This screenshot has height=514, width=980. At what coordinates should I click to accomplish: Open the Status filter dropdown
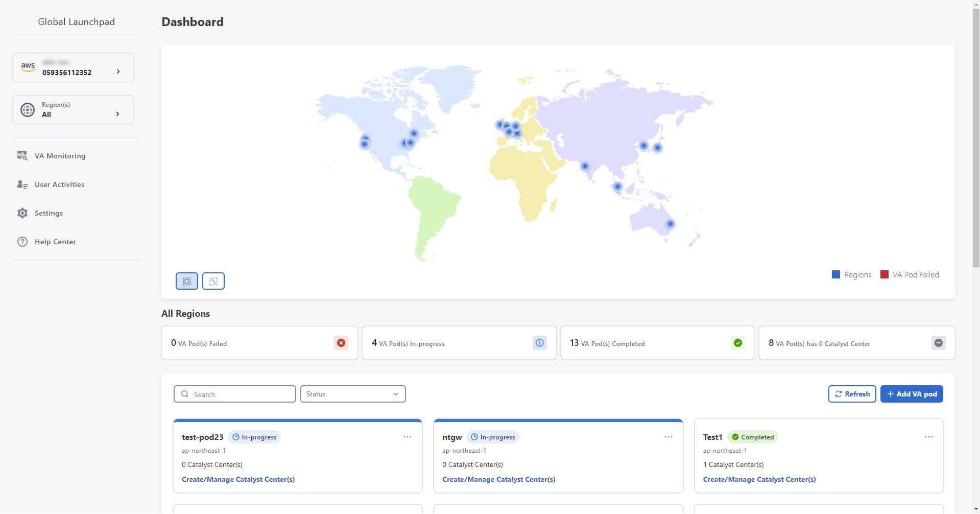tap(352, 394)
